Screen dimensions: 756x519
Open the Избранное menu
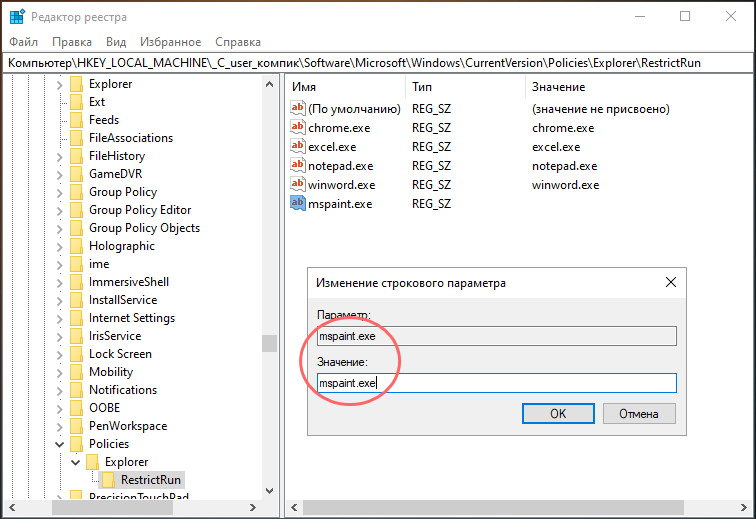coord(170,42)
